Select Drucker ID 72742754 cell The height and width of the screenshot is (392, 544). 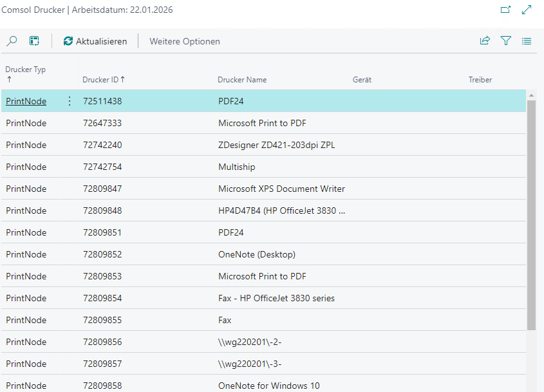point(102,167)
